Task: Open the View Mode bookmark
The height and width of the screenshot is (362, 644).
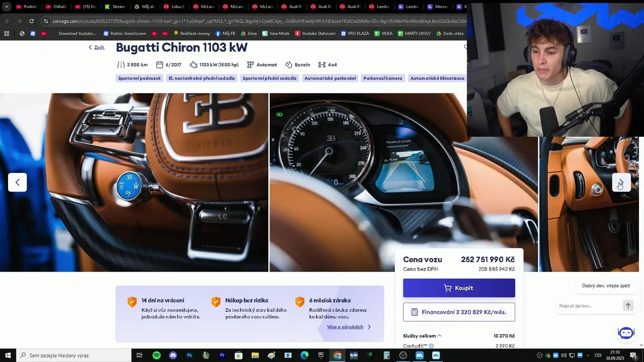Action: click(276, 34)
